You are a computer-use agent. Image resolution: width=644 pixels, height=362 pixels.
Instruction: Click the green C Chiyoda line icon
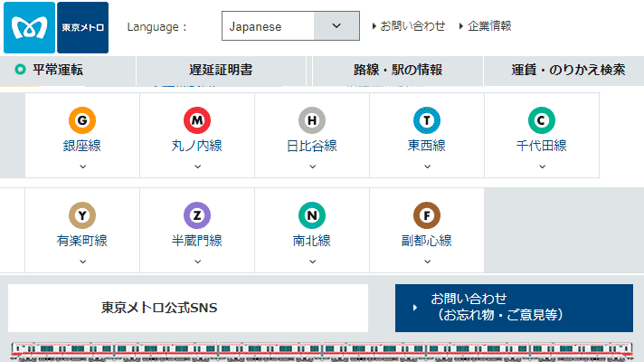point(542,120)
